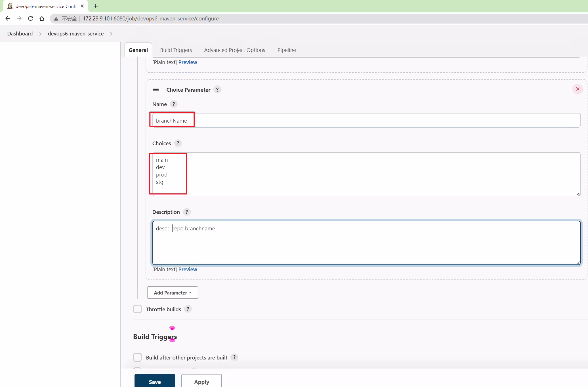Click the browser back arrow

(x=8, y=18)
